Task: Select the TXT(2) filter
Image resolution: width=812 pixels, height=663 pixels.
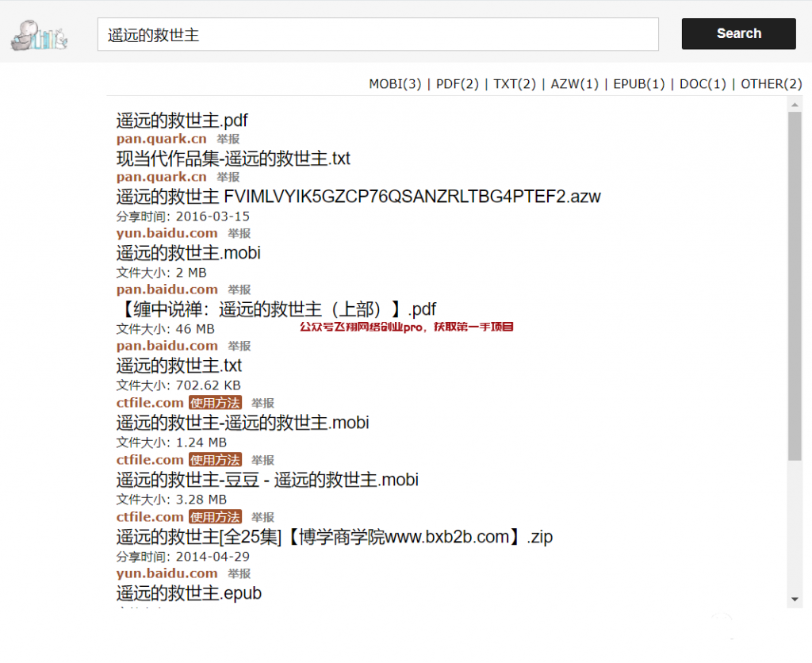Action: point(515,84)
